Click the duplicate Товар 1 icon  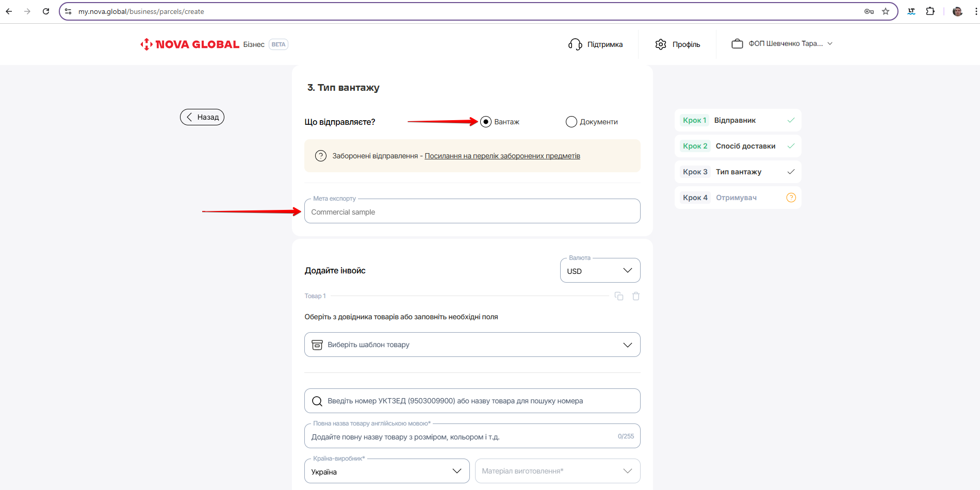point(619,296)
